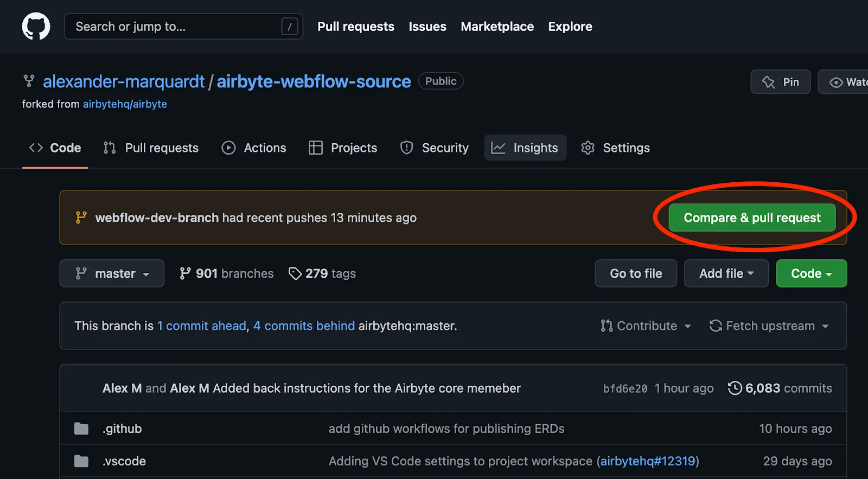View the 901 branches link

(x=227, y=273)
